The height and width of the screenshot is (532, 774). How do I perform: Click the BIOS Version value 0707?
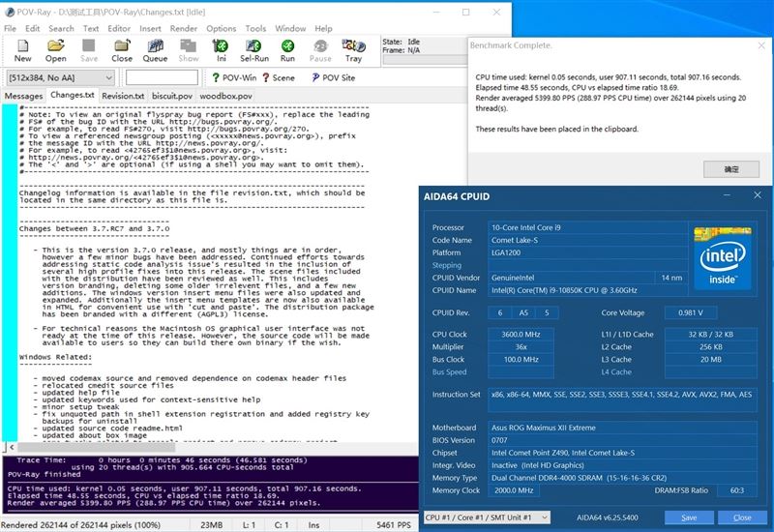point(622,440)
